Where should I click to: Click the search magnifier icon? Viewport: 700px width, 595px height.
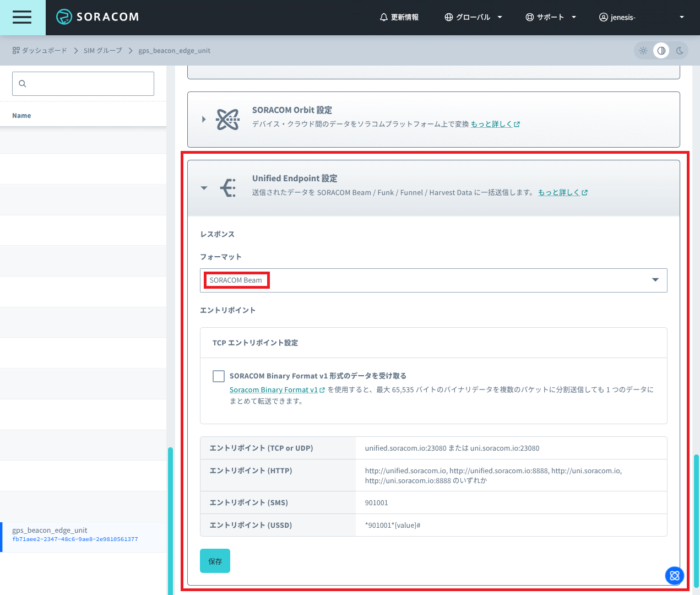tap(23, 84)
